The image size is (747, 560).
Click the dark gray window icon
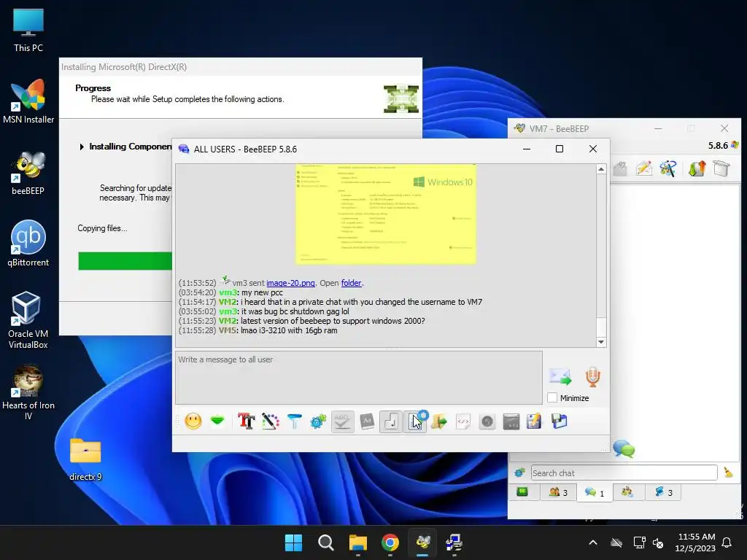coord(511,421)
